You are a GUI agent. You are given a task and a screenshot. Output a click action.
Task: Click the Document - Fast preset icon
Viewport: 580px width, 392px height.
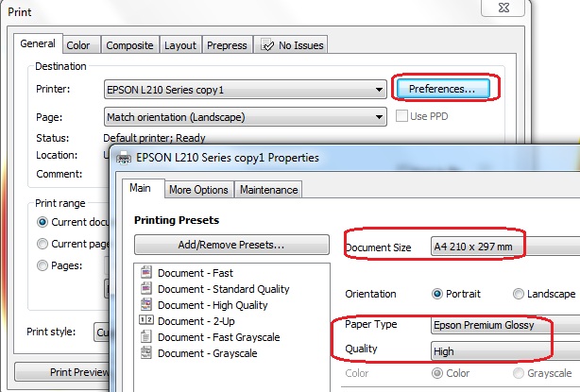[x=146, y=272]
